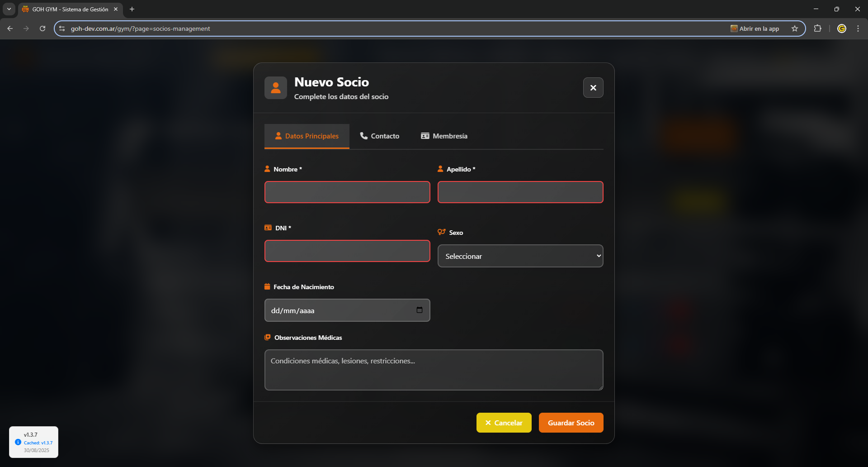This screenshot has width=868, height=467.
Task: Expand the Sexo dropdown selector
Action: tap(520, 256)
